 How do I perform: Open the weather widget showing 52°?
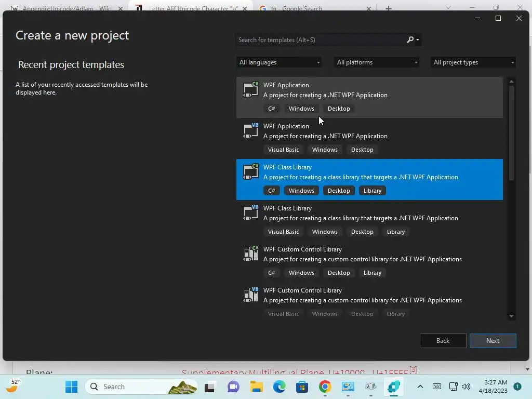click(12, 386)
